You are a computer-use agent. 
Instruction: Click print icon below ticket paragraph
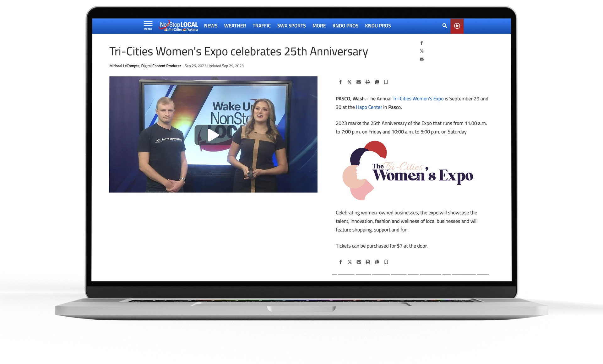(x=368, y=262)
